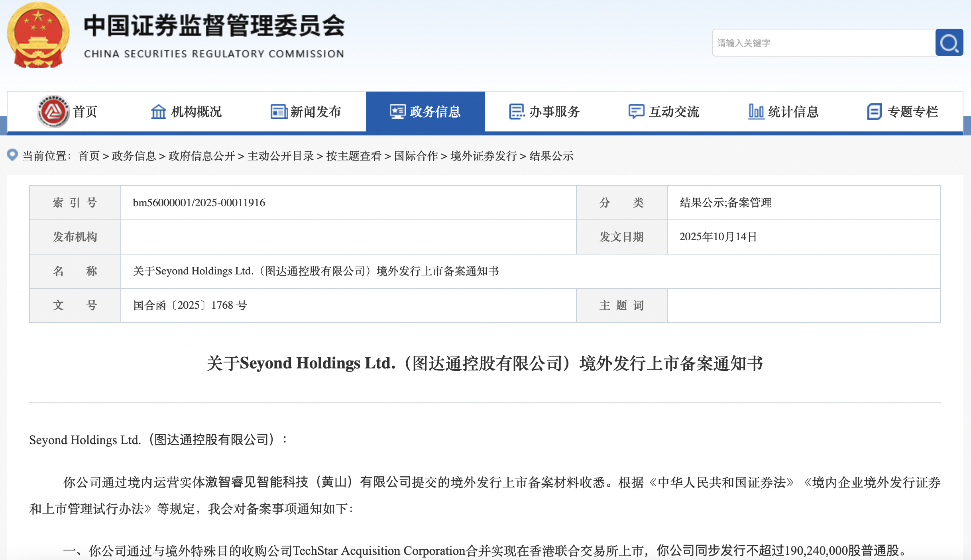
Task: Click the 结果公示 breadcrumb entry
Action: [x=552, y=157]
